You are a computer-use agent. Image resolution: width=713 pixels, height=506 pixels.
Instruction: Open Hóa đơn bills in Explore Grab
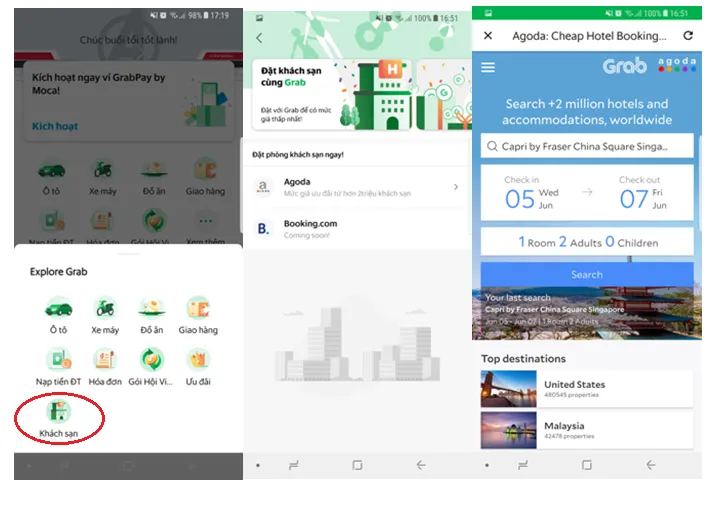click(x=105, y=366)
